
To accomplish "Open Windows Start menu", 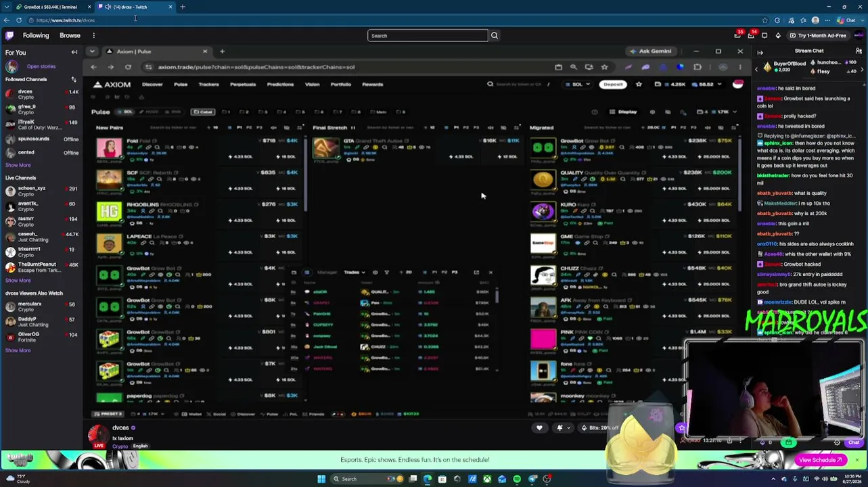I will 321,479.
